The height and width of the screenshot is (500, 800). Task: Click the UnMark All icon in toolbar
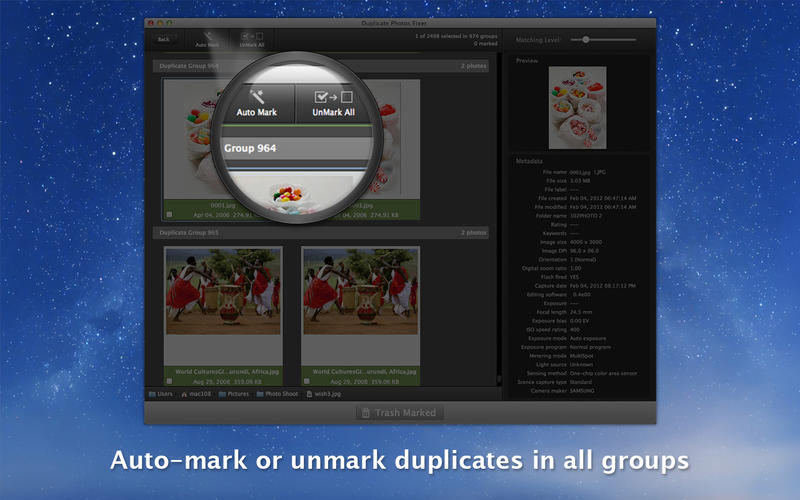pos(250,39)
